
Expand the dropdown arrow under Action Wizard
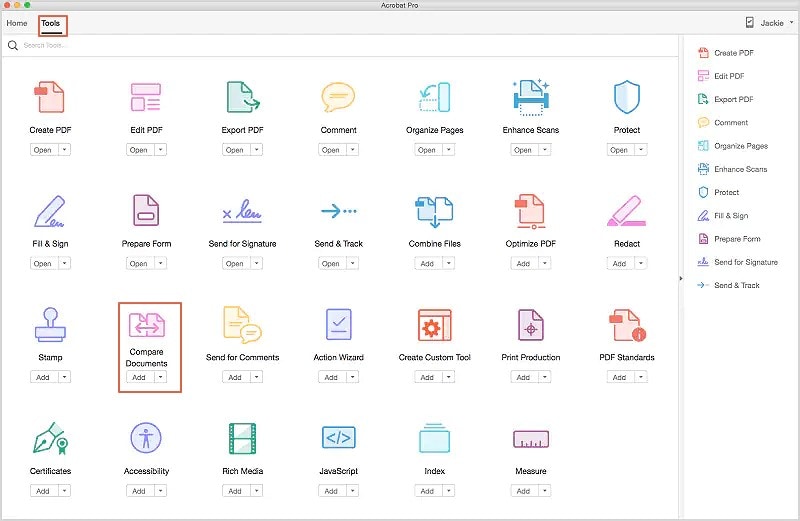(x=353, y=378)
